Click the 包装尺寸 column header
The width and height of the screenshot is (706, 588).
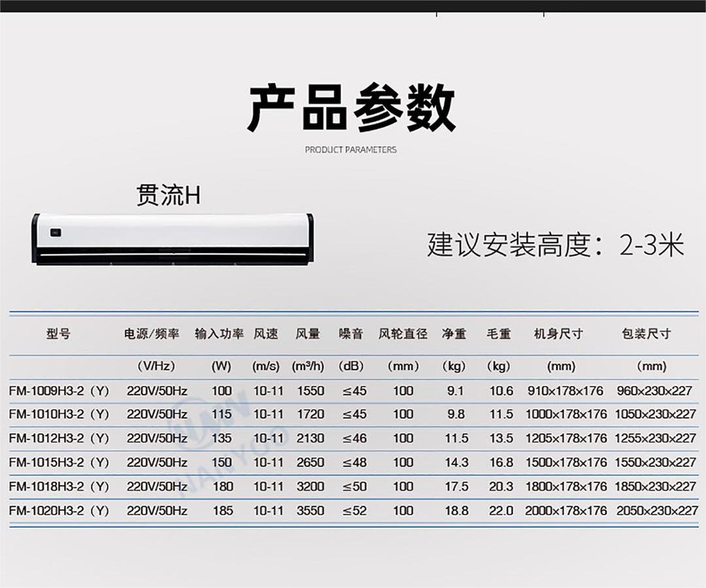(x=646, y=334)
